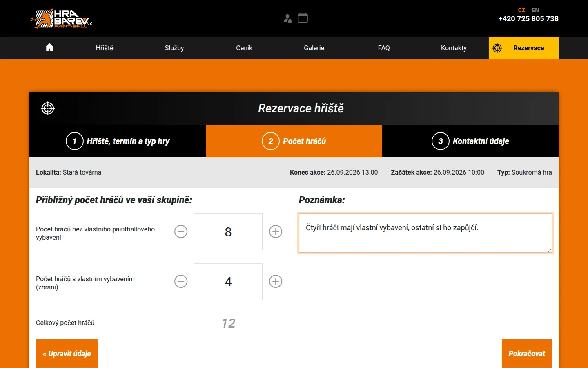The height and width of the screenshot is (368, 588).
Task: Open the calendar icon in header
Action: pyautogui.click(x=303, y=18)
